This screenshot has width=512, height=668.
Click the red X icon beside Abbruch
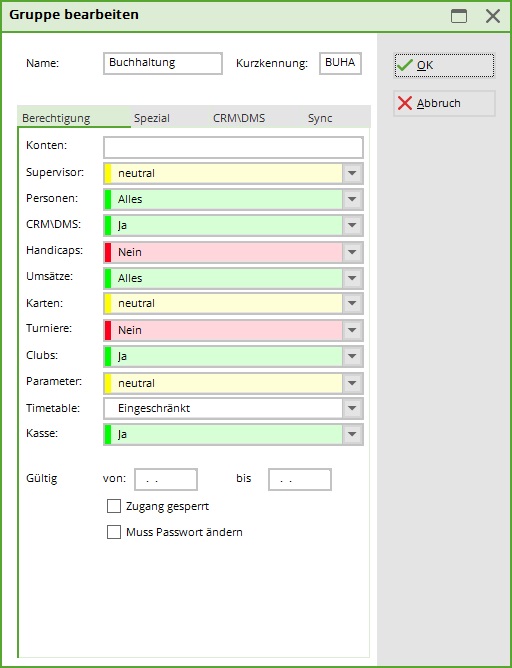click(x=405, y=103)
